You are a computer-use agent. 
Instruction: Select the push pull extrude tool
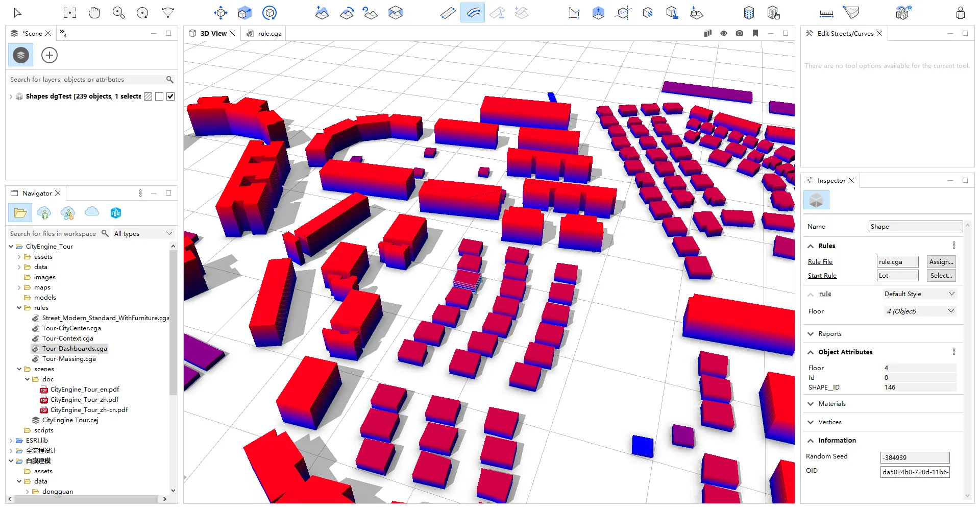(x=598, y=13)
